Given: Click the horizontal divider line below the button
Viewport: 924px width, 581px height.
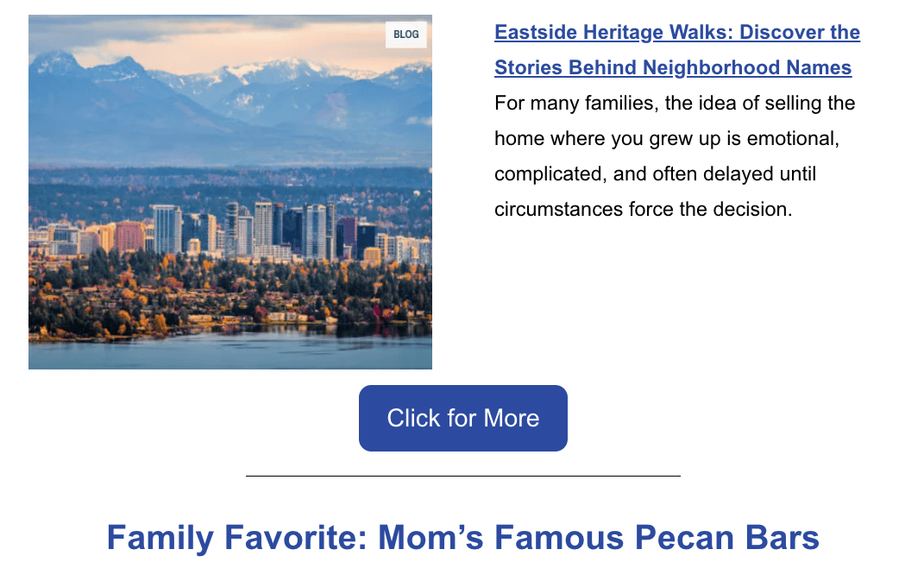Looking at the screenshot, I should click(x=462, y=476).
